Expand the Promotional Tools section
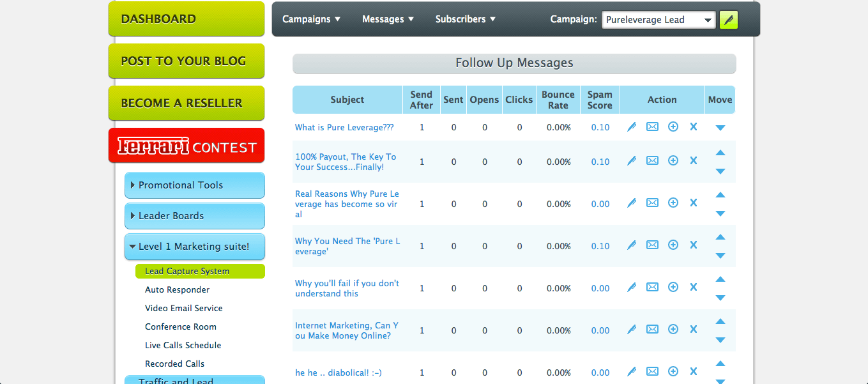868x384 pixels. (x=195, y=185)
